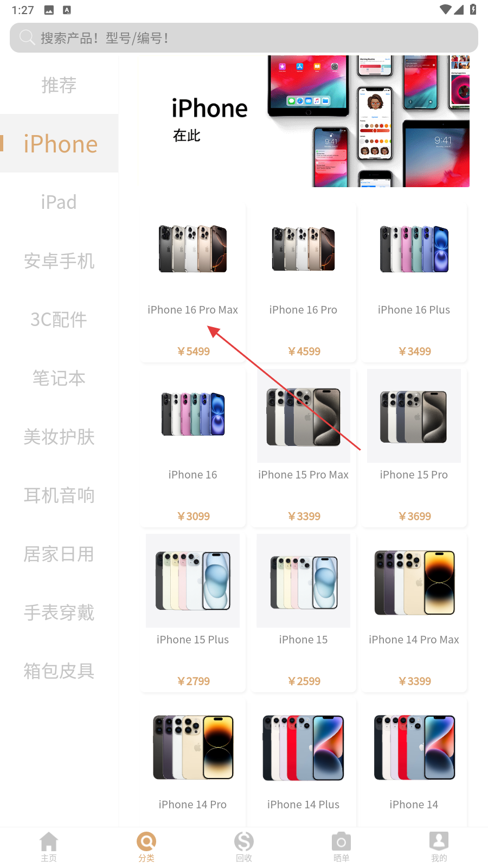Select the iPhone 15 Plus listing

coord(193,612)
